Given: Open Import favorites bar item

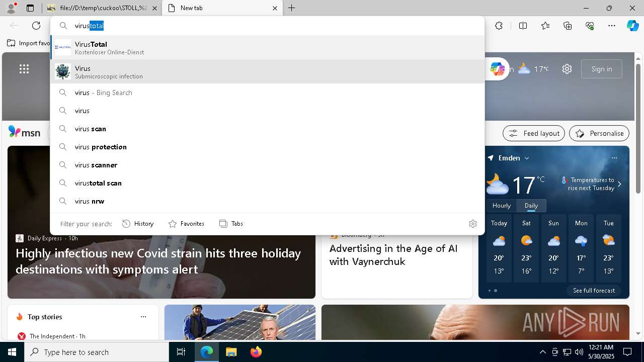Looking at the screenshot, I should click(x=29, y=43).
